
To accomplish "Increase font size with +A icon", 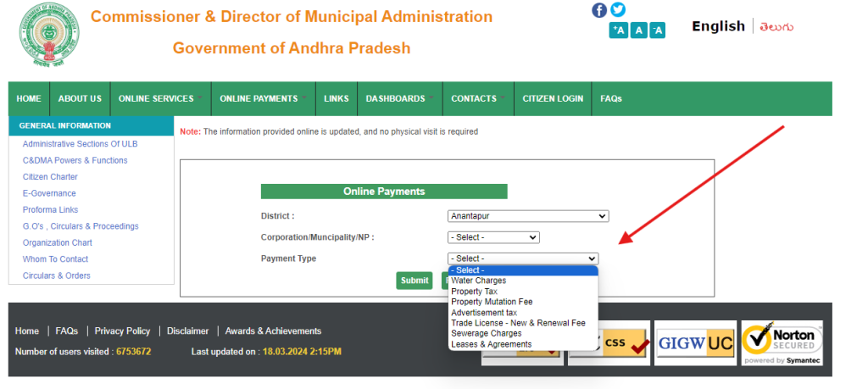I will 618,31.
